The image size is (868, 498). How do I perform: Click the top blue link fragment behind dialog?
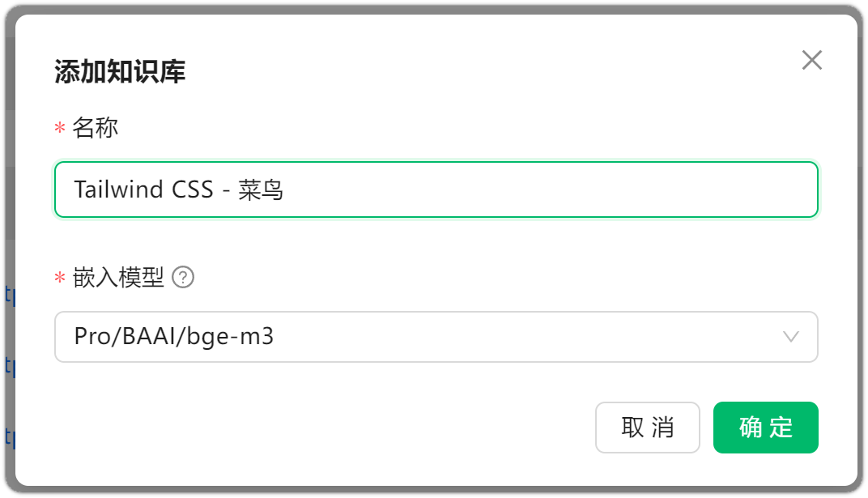tap(10, 296)
